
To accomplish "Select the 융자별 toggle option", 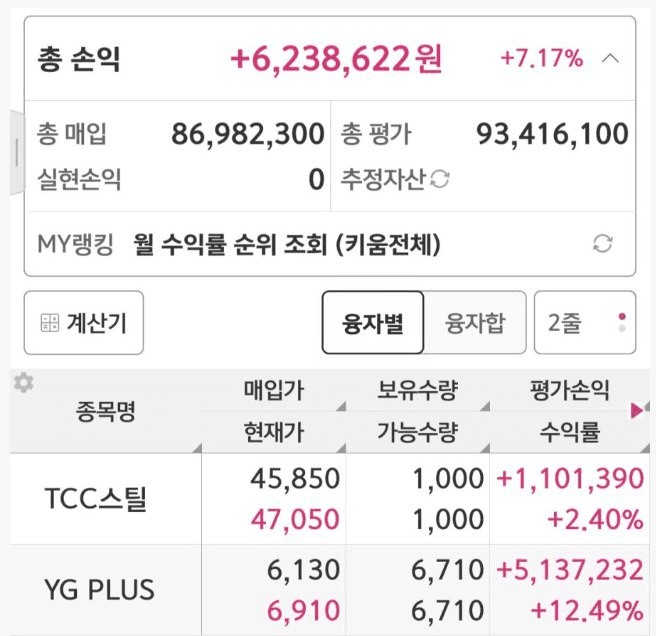I will coord(373,323).
